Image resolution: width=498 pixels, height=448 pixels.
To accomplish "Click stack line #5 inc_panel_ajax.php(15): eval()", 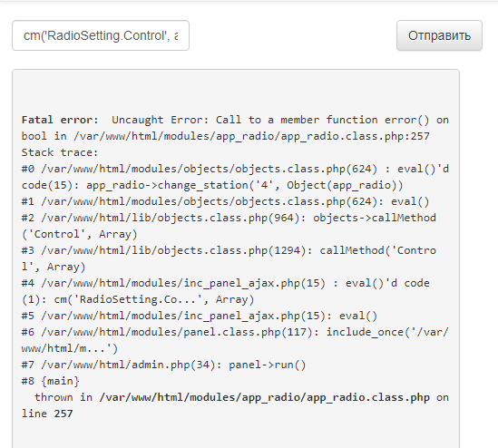I will [200, 316].
